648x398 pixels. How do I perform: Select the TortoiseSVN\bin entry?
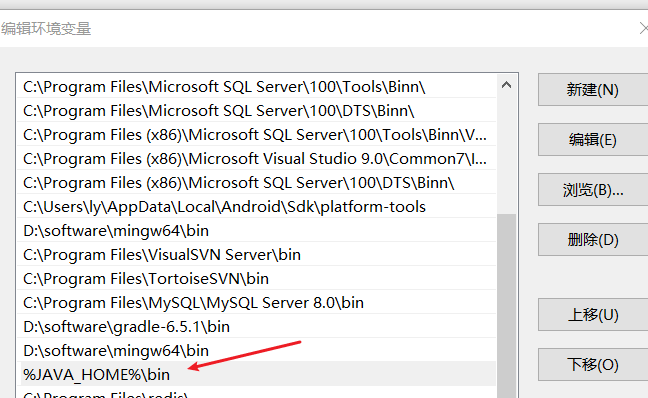point(257,279)
